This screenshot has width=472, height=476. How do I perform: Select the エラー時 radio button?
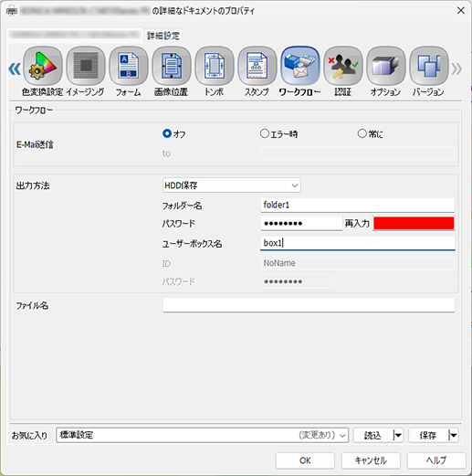(265, 133)
